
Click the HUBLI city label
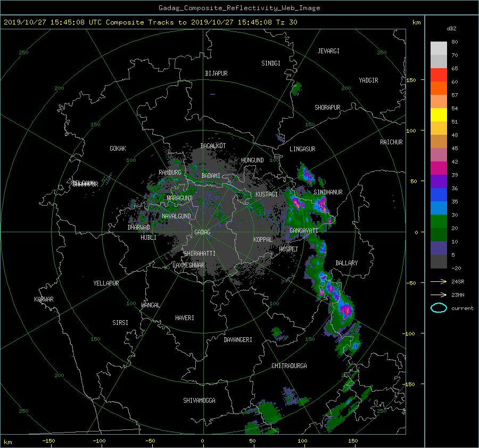pyautogui.click(x=148, y=238)
